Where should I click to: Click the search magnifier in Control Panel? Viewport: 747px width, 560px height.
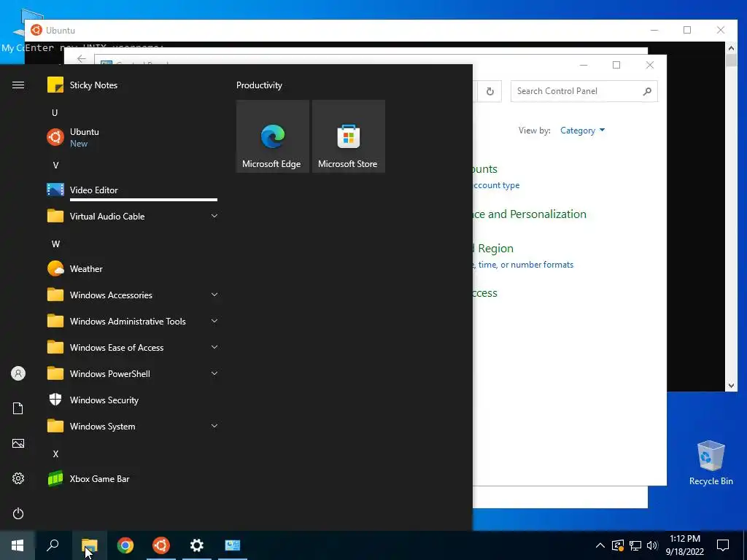647,91
